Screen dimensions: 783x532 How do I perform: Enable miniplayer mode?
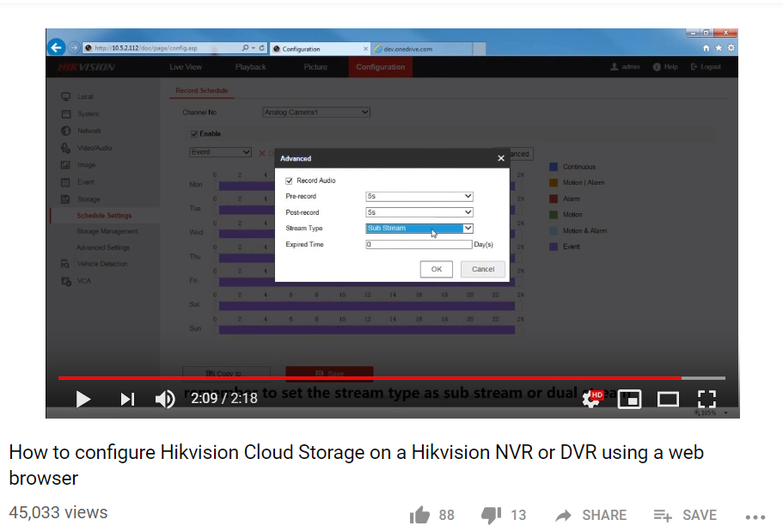(x=630, y=399)
